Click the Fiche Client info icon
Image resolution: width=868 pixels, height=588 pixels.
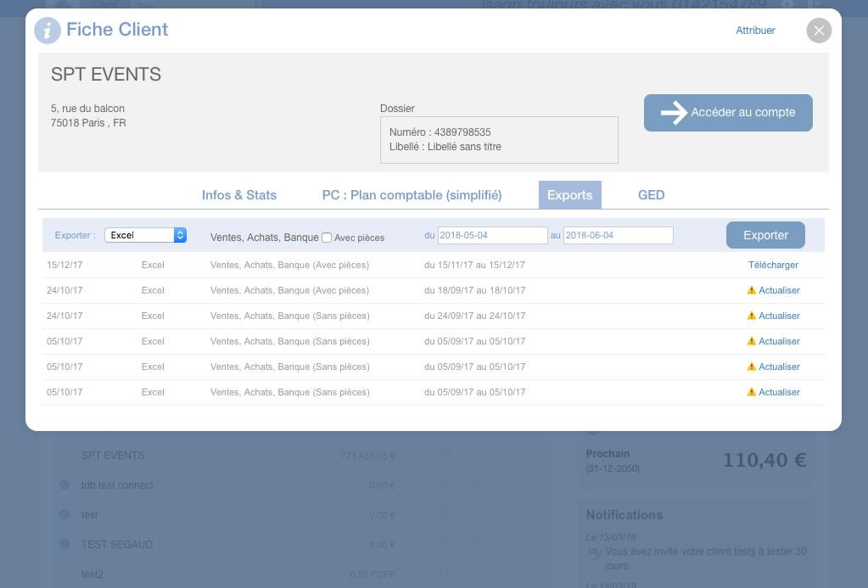coord(47,31)
